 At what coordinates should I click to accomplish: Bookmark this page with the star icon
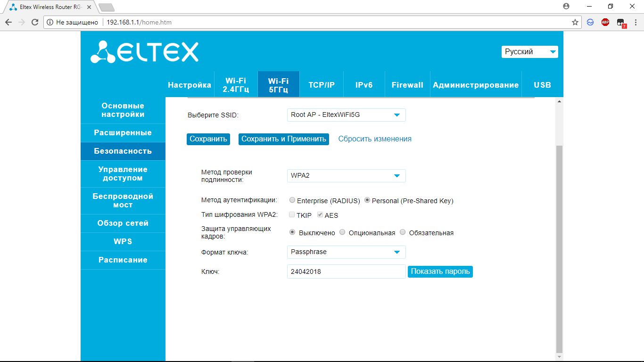coord(575,22)
